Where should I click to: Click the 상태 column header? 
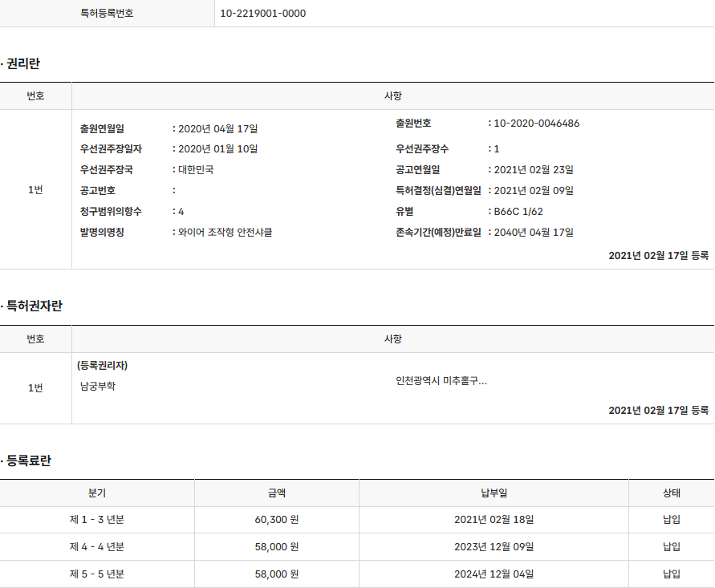click(672, 493)
